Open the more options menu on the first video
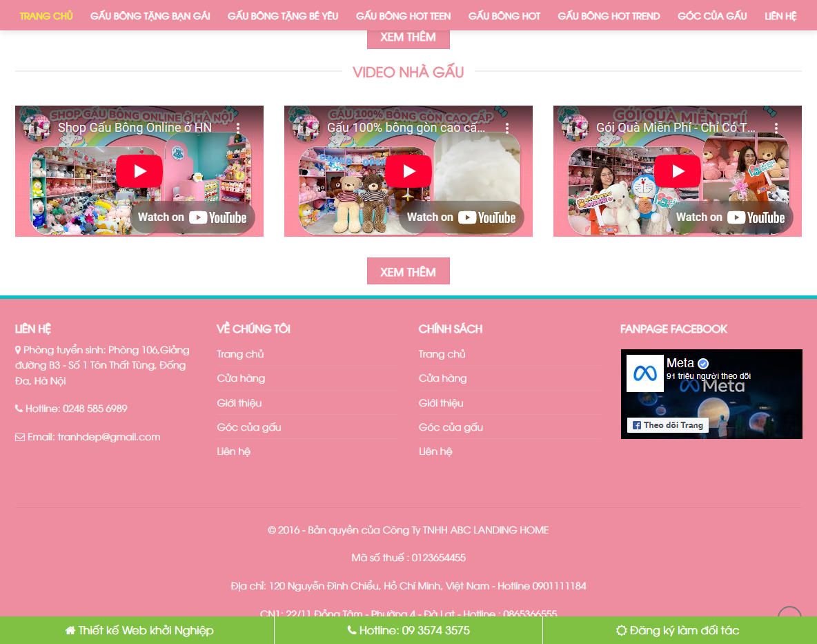Viewport: 817px width, 644px height. coord(239,127)
